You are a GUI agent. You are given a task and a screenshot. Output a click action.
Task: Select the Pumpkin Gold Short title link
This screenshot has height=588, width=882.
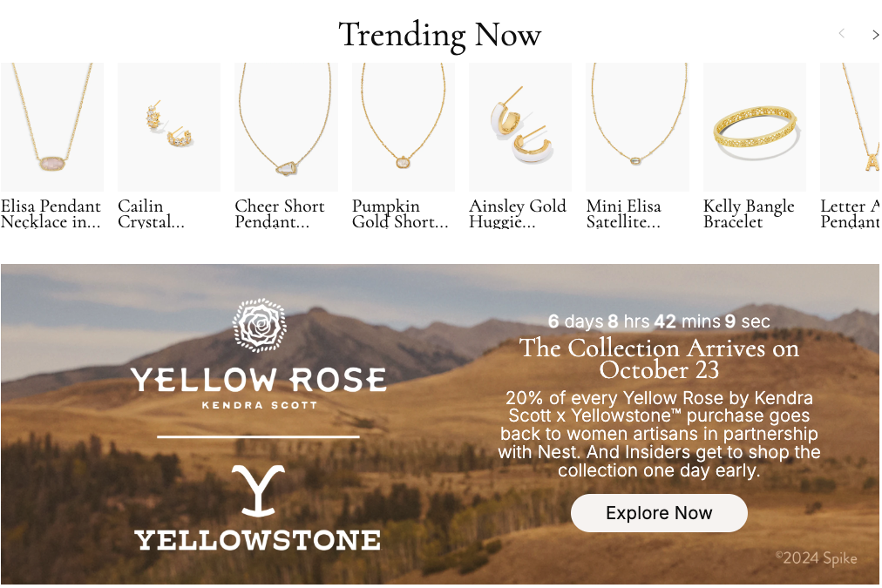click(x=401, y=213)
